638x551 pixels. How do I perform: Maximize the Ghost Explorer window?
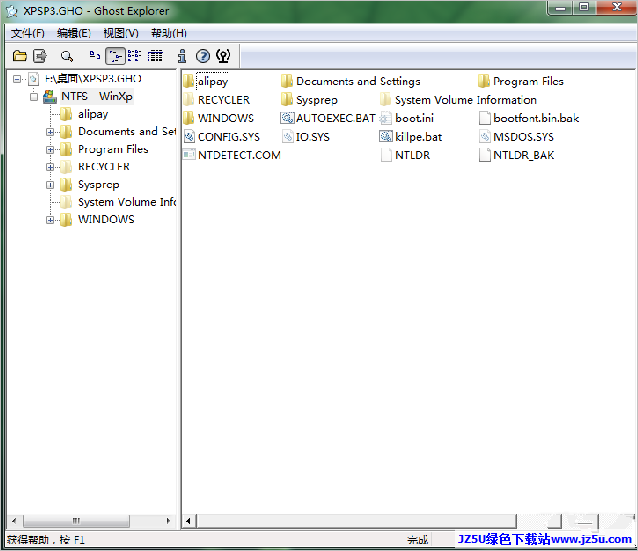pos(584,8)
